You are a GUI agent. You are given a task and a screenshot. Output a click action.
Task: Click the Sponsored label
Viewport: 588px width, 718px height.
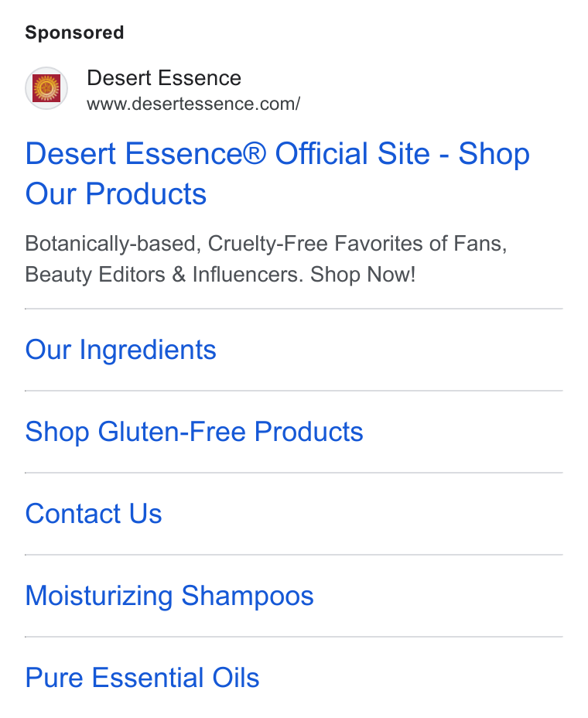pos(74,32)
